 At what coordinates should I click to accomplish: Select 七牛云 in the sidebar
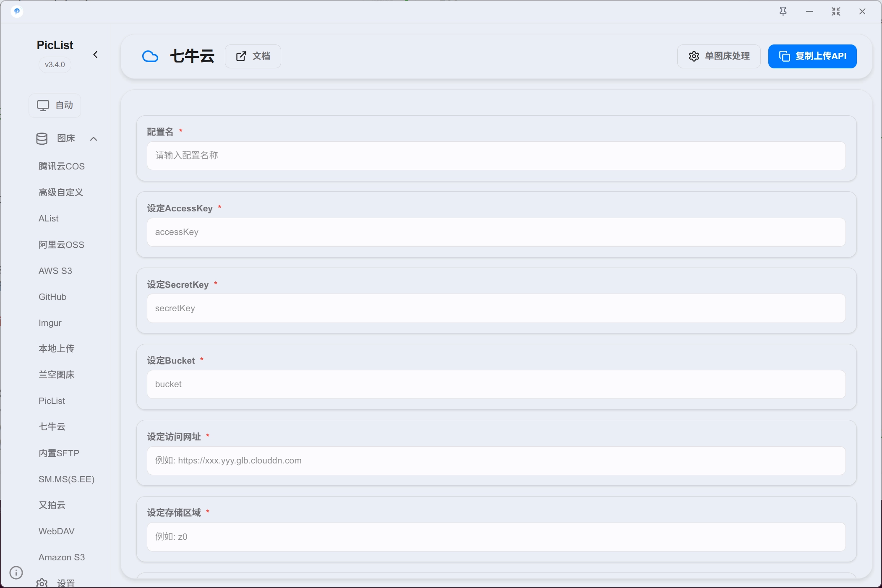52,427
